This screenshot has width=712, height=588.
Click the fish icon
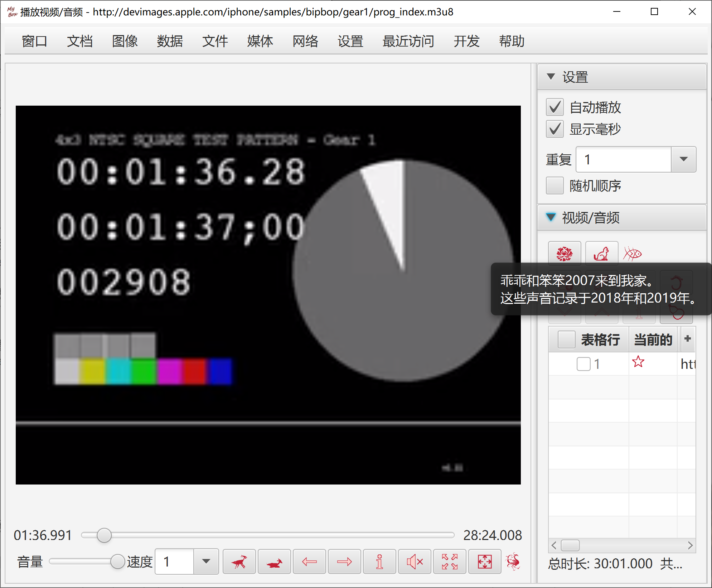click(632, 254)
